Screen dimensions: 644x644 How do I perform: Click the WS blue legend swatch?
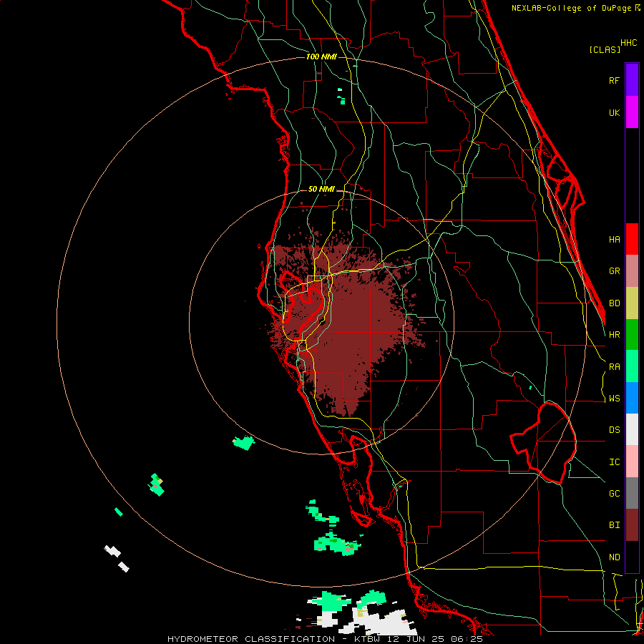point(632,398)
